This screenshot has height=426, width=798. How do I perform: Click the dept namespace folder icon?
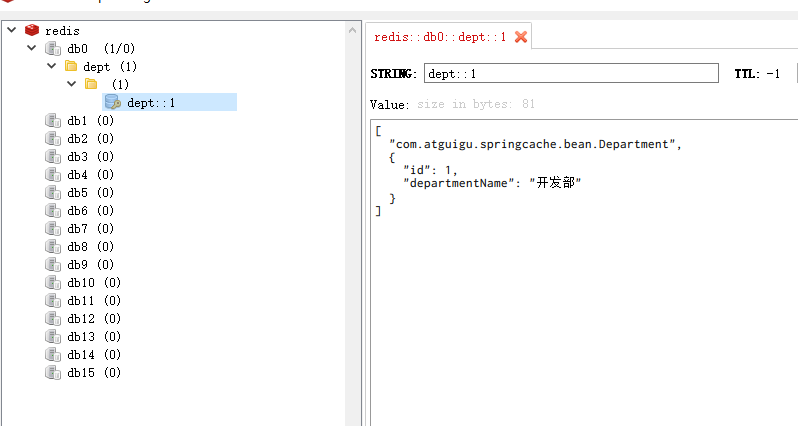coord(71,66)
